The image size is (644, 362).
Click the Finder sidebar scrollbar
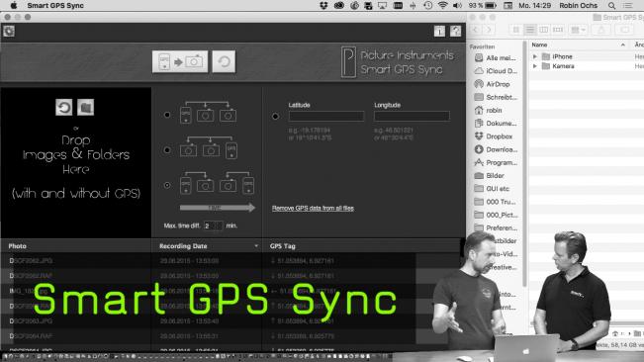pos(524,164)
